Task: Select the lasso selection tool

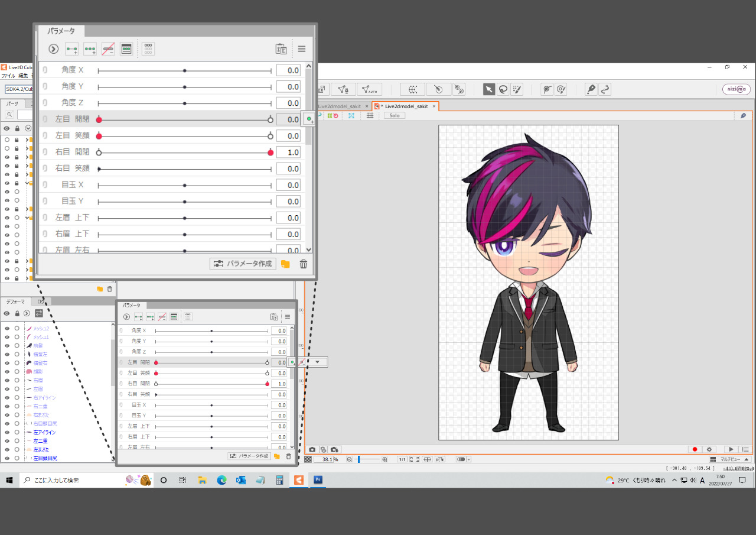Action: click(503, 89)
